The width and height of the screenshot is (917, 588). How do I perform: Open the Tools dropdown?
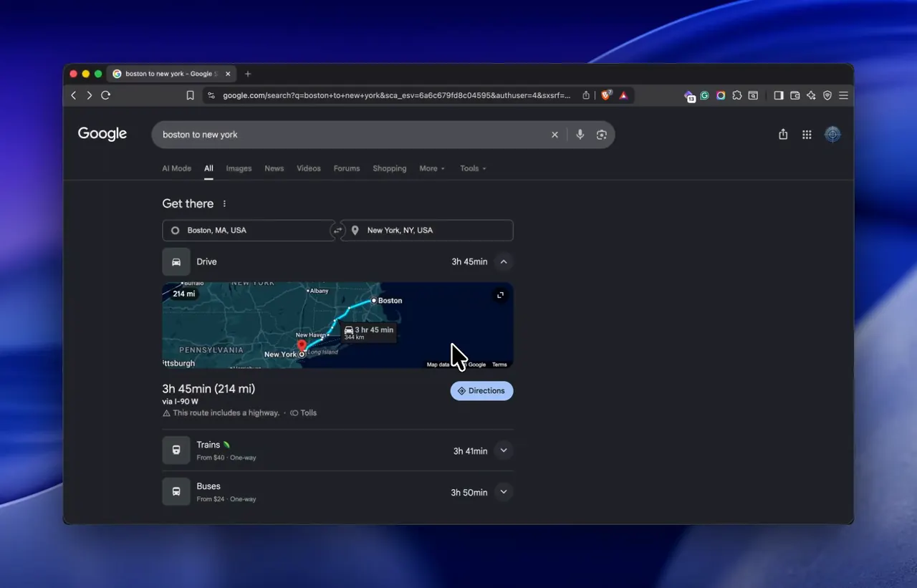[x=473, y=168]
